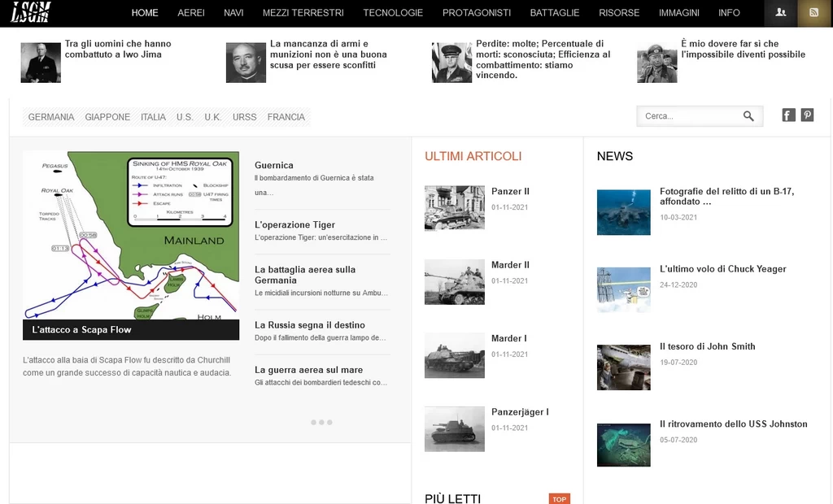Open the Scapa Flow map image
Image resolution: width=833 pixels, height=504 pixels.
[x=131, y=235]
